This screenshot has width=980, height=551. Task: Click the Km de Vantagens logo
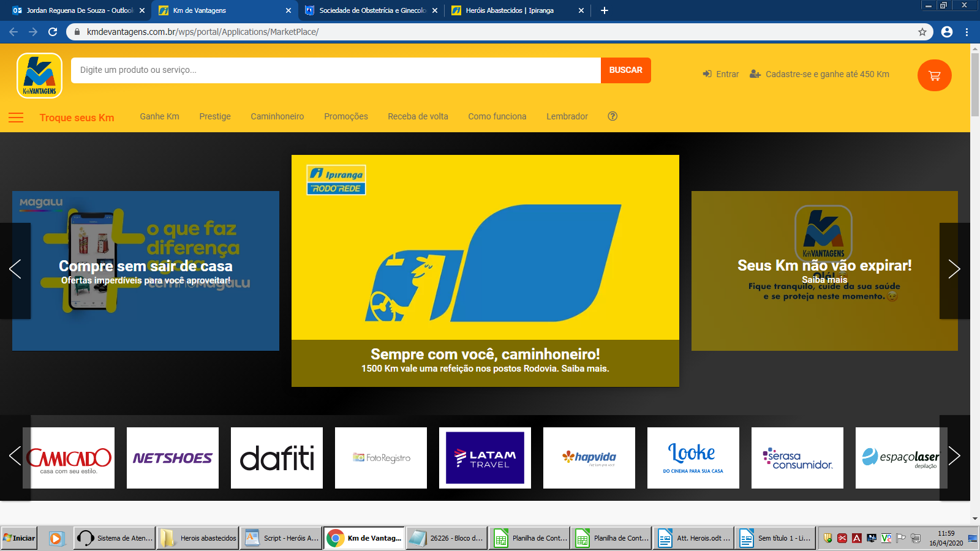pyautogui.click(x=40, y=75)
